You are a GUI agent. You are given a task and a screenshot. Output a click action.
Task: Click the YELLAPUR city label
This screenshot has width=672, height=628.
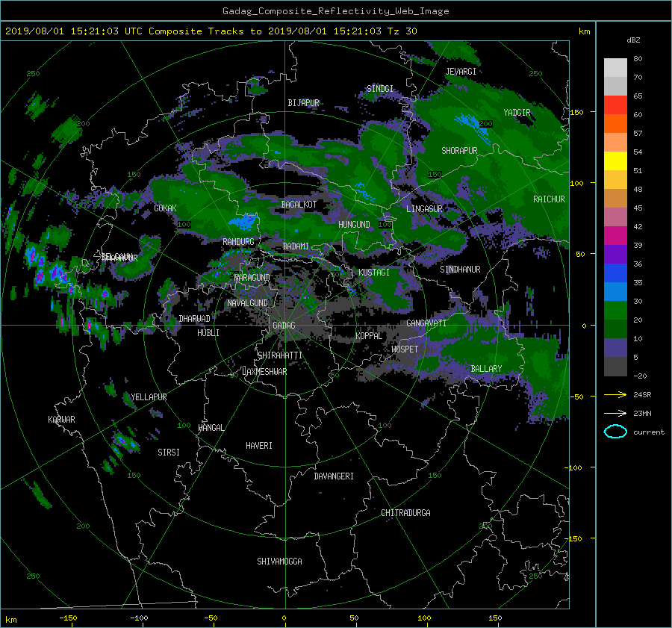tap(149, 397)
